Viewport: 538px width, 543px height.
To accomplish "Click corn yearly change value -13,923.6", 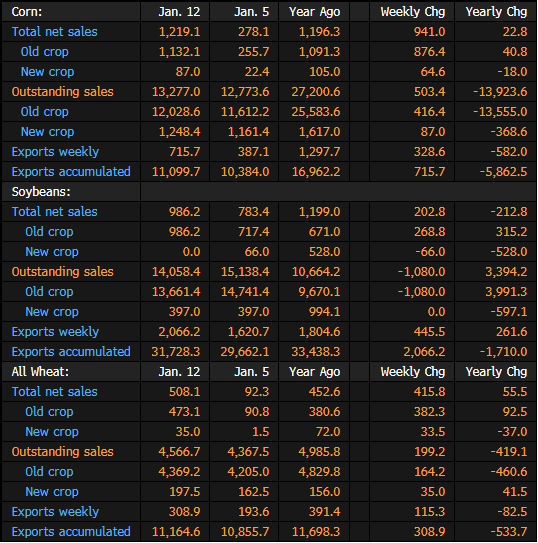I will pyautogui.click(x=500, y=92).
